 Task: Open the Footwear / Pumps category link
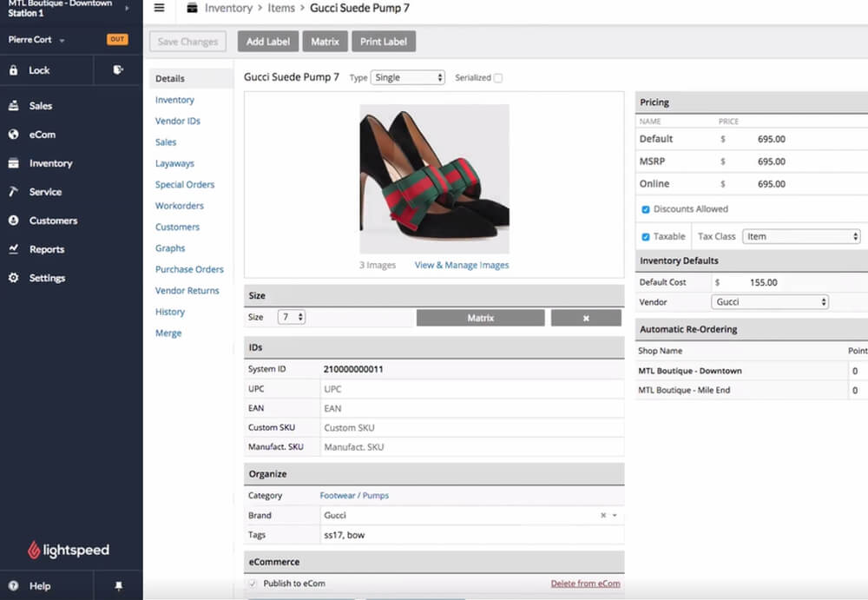click(x=354, y=495)
